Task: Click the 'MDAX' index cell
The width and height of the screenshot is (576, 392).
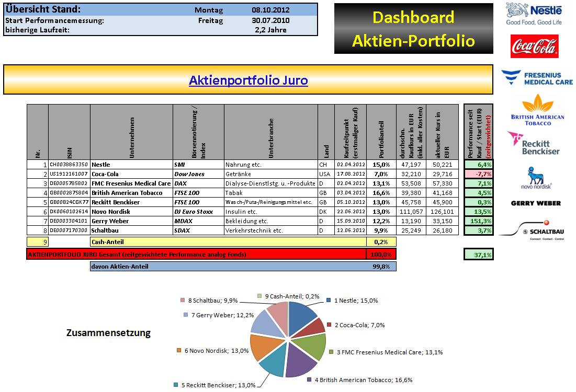Action: [x=198, y=221]
